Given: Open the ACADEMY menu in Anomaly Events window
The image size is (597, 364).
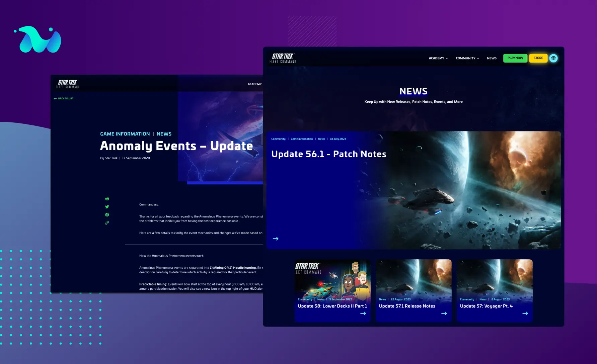Looking at the screenshot, I should click(x=255, y=84).
